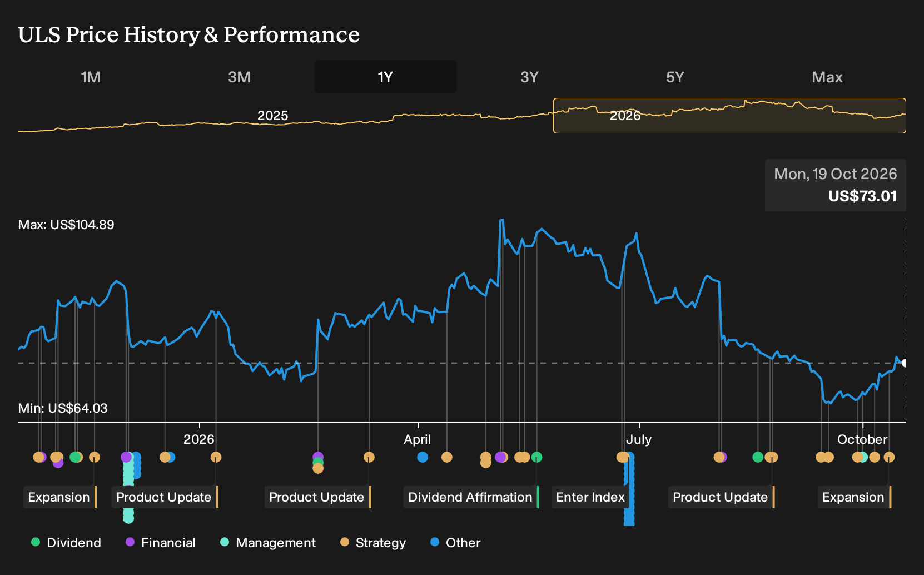Click the Mon, 19 Oct 2026 date text
This screenshot has width=924, height=575.
coord(835,174)
